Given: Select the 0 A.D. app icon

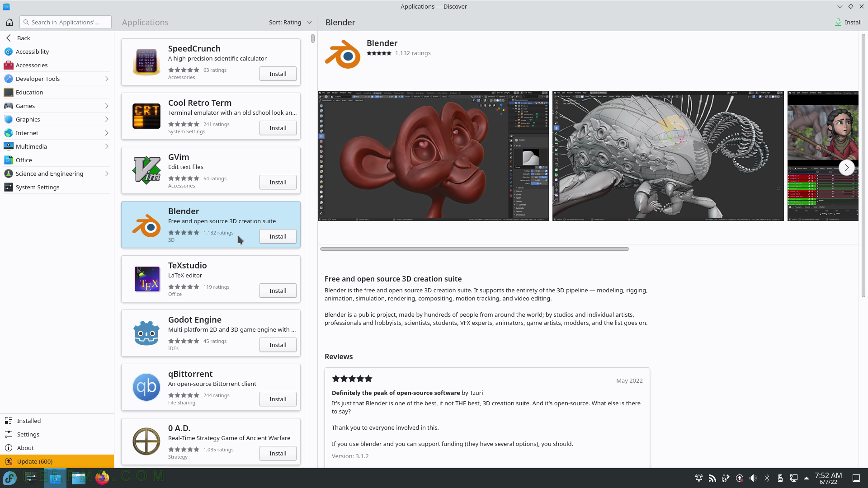Looking at the screenshot, I should pos(146,441).
